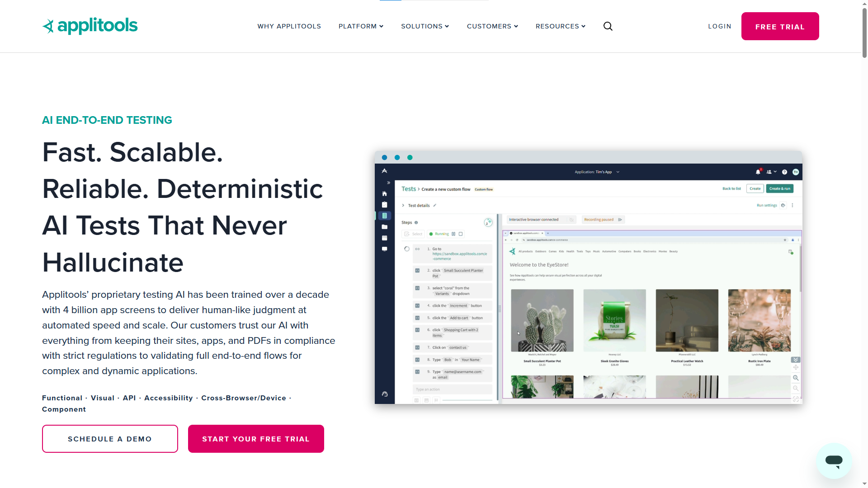Click the Run settings link
This screenshot has height=488, width=868.
pyautogui.click(x=767, y=206)
